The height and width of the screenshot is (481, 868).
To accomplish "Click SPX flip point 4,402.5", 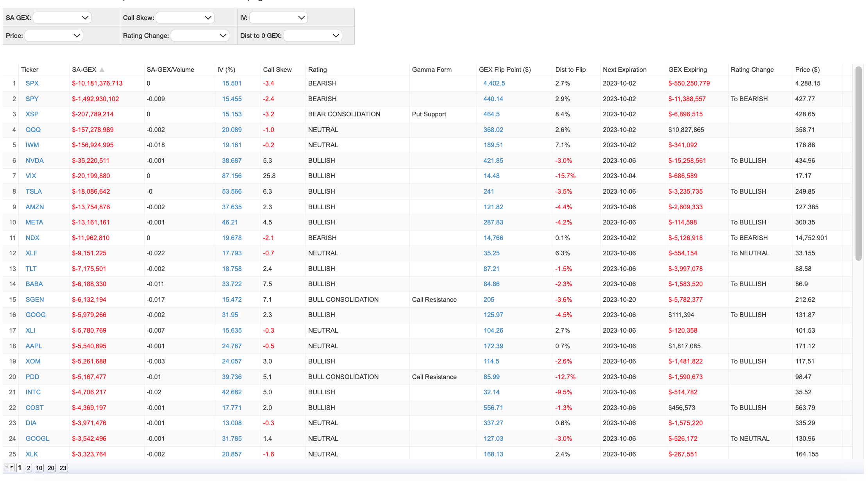I will (494, 83).
